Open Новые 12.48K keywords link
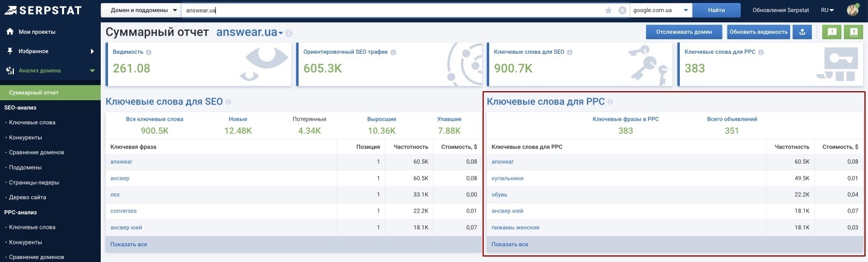The width and height of the screenshot is (868, 262). (x=238, y=125)
